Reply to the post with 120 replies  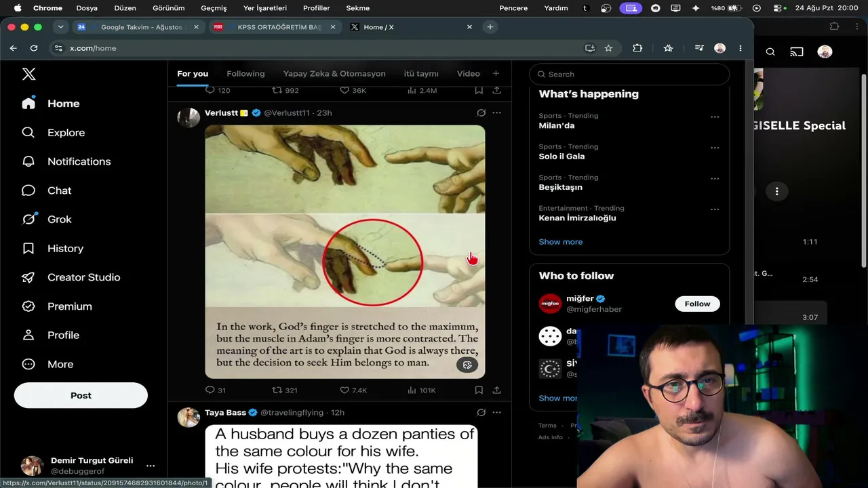(218, 90)
